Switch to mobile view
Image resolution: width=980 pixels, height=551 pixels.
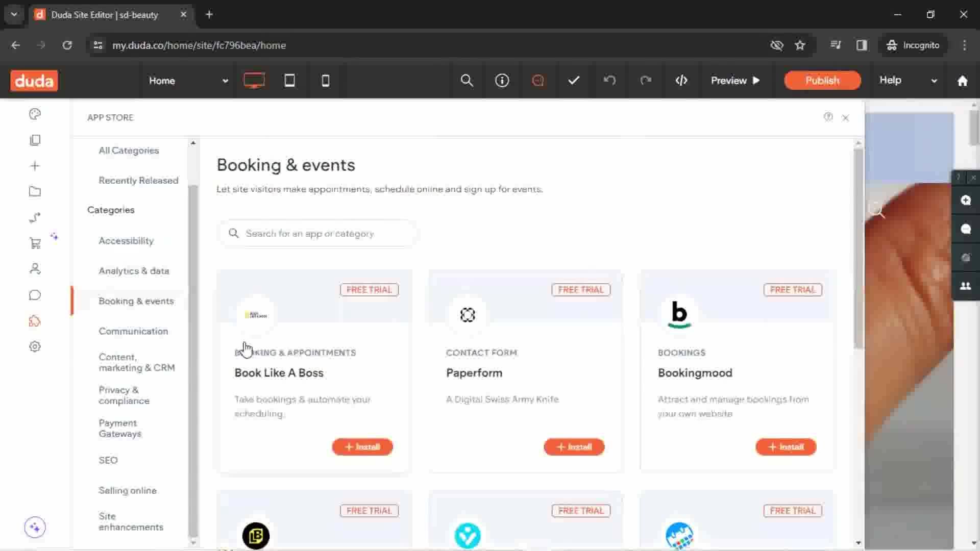tap(325, 81)
